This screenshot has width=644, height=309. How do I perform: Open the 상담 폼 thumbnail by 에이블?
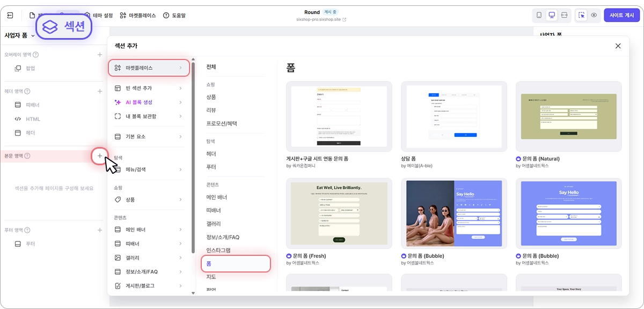[x=454, y=116]
